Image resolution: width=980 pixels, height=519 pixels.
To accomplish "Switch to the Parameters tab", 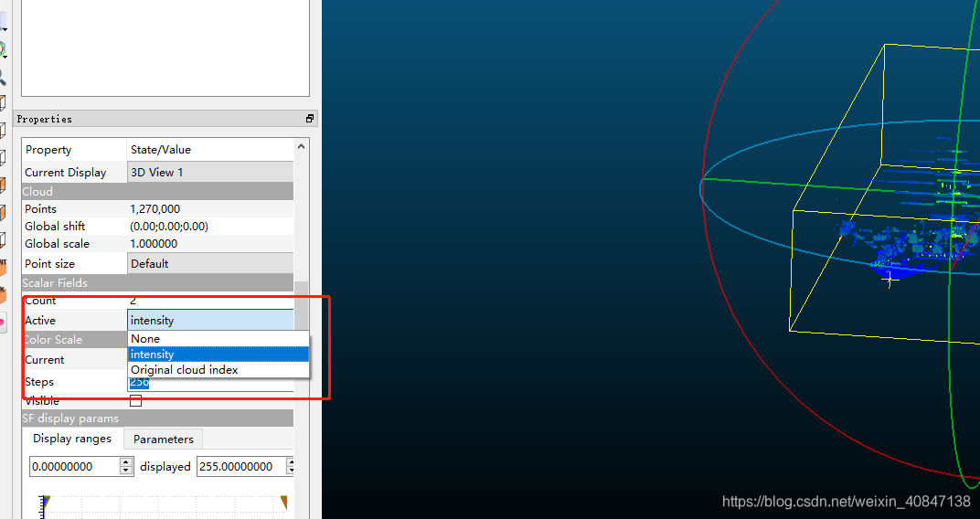I will click(163, 440).
